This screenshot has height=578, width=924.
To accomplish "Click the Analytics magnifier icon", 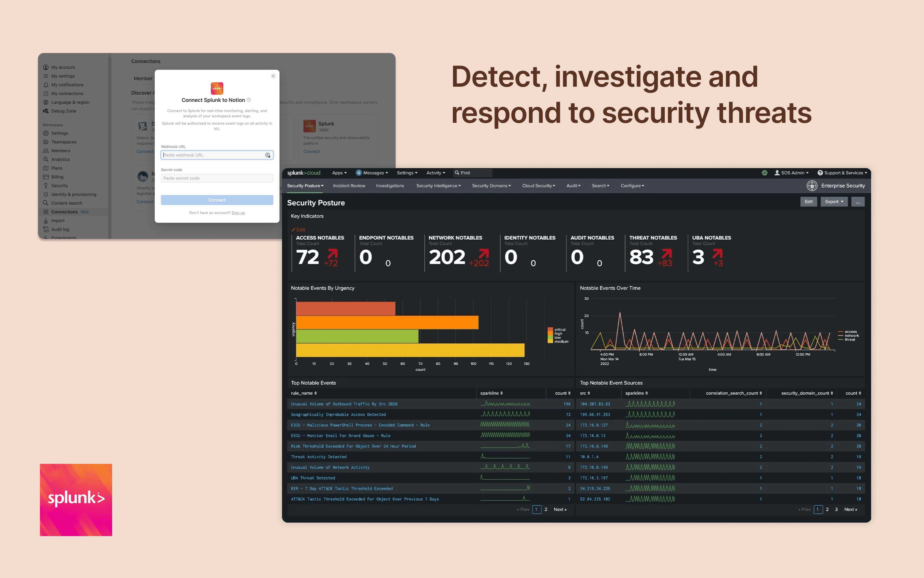I will [x=46, y=159].
